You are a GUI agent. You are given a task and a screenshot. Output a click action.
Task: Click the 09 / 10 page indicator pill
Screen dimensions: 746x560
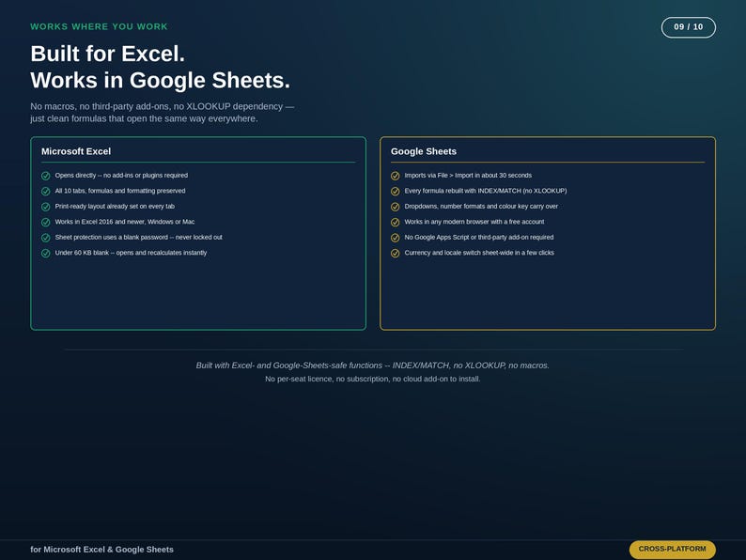pyautogui.click(x=689, y=27)
